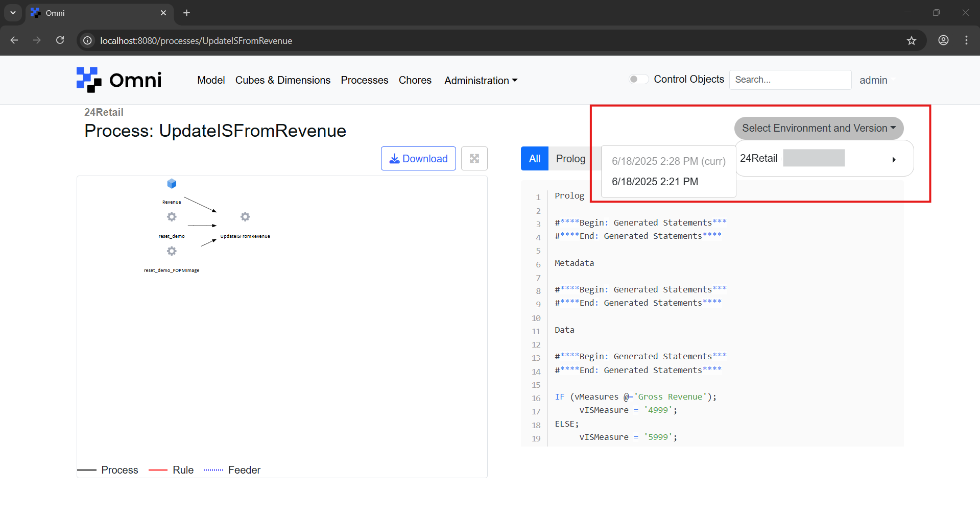Reload the page with the refresh icon
Viewport: 980px width, 519px height.
[60, 40]
